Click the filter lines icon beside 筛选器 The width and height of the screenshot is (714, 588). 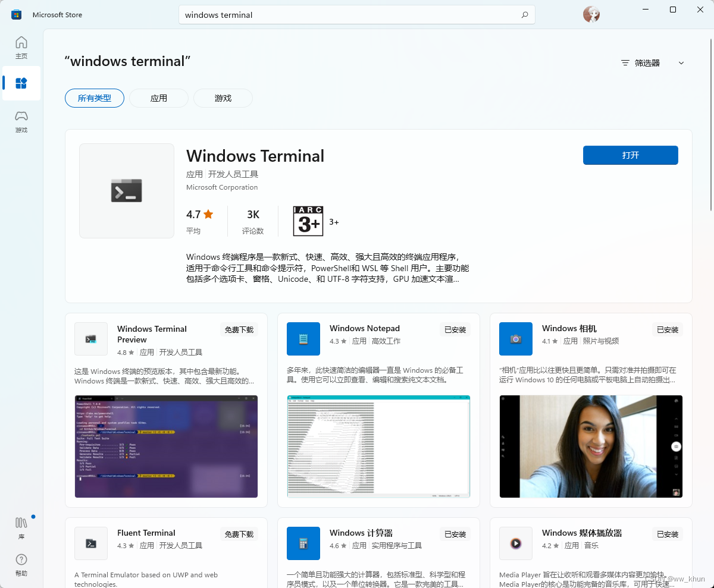[x=625, y=63]
